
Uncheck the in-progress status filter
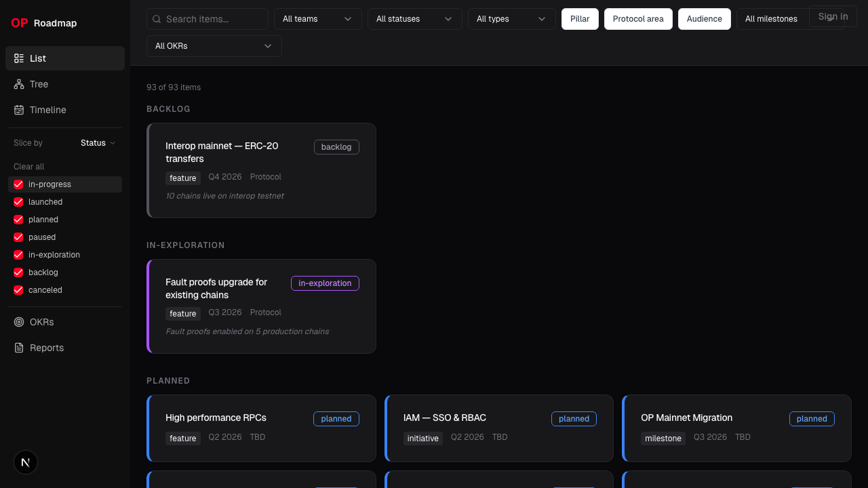18,184
